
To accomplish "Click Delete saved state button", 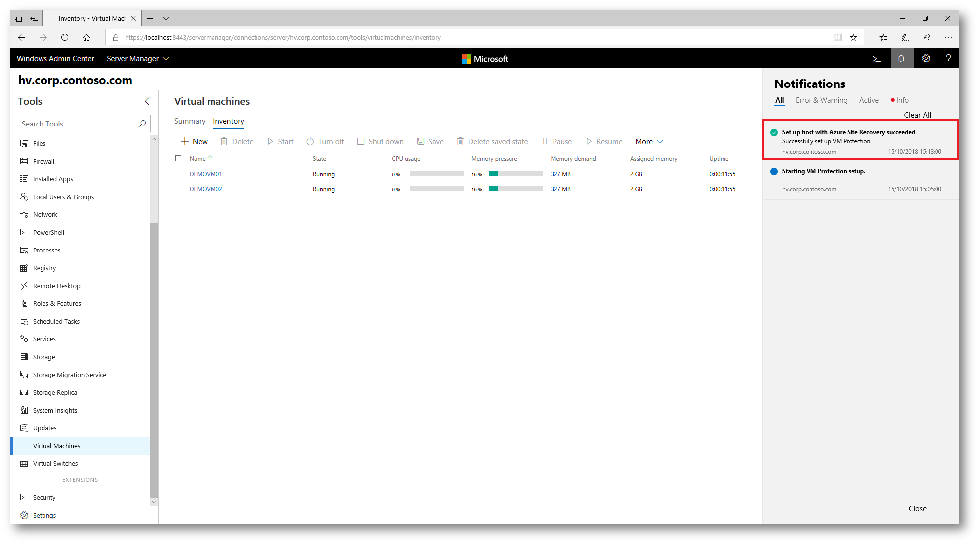I will pyautogui.click(x=492, y=142).
